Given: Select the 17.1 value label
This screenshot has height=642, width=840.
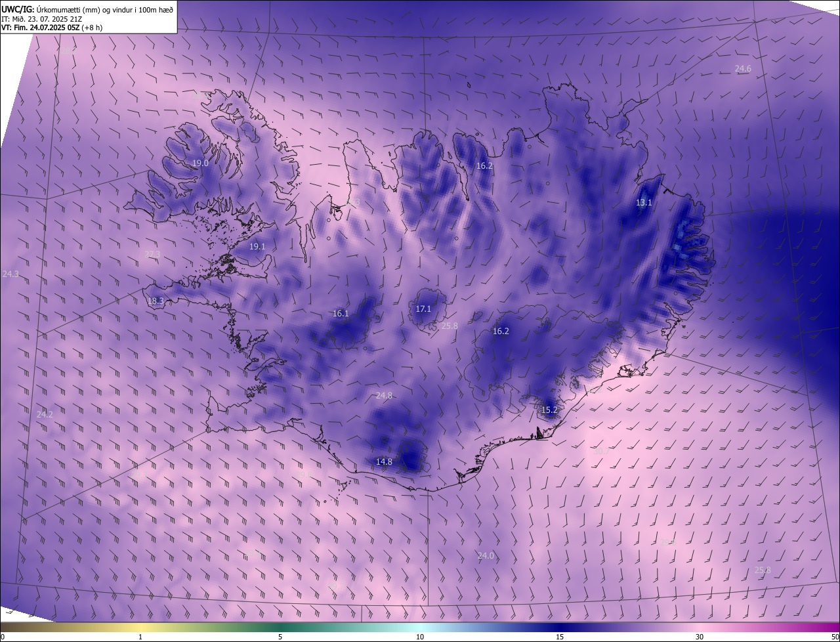Looking at the screenshot, I should (423, 309).
